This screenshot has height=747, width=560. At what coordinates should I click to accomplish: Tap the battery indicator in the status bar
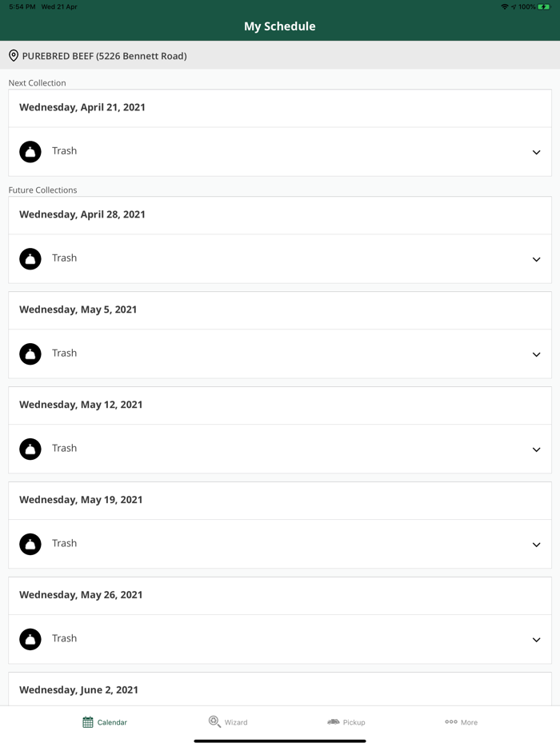544,6
